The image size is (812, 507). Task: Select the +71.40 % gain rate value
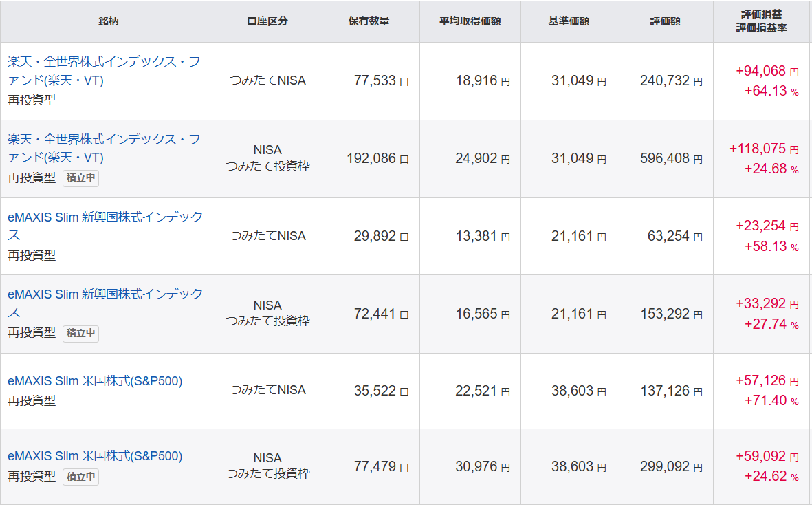771,400
